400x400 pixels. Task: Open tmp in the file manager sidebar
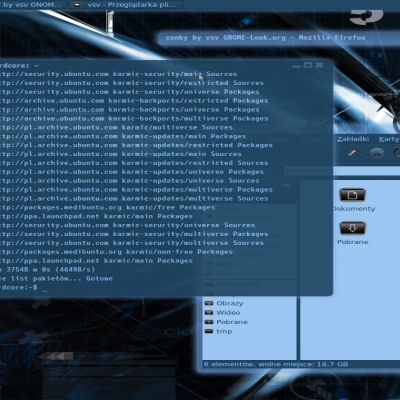click(218, 331)
